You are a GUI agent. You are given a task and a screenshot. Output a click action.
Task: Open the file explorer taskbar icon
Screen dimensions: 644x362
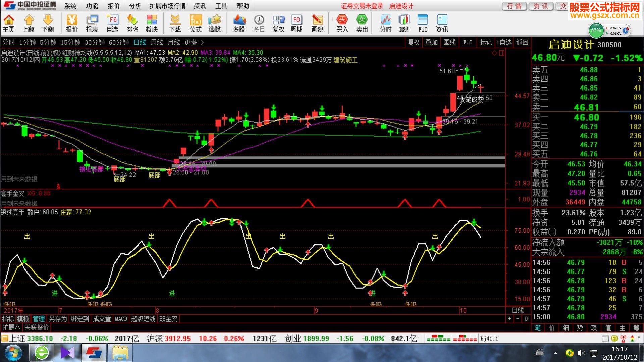click(120, 353)
